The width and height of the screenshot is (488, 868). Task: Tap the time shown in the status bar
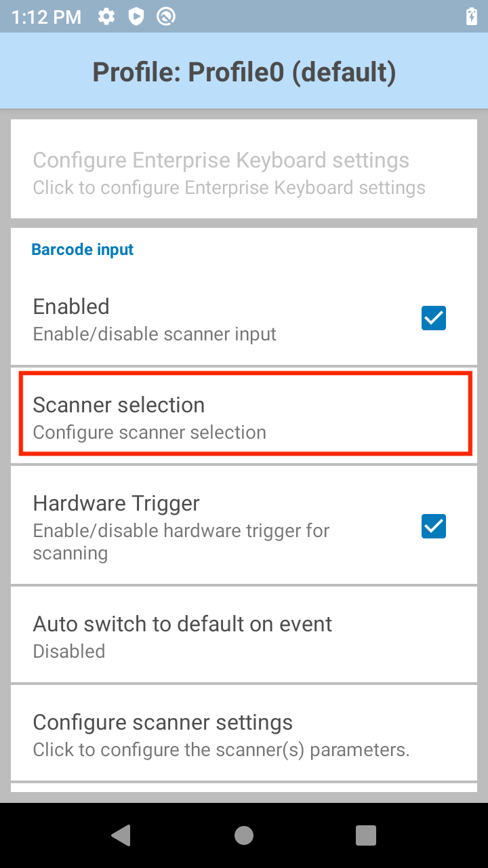click(46, 17)
